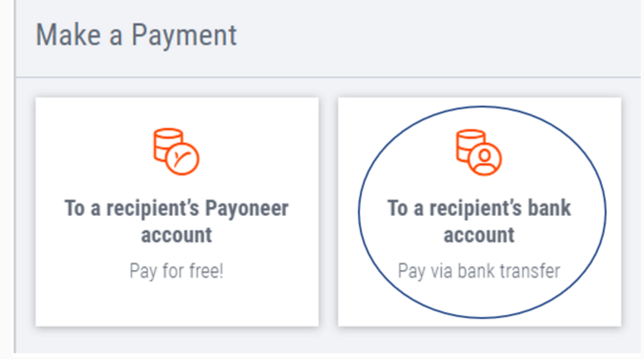This screenshot has width=644, height=359.
Task: Click the word 'Payoneer' in left card
Action: (247, 208)
